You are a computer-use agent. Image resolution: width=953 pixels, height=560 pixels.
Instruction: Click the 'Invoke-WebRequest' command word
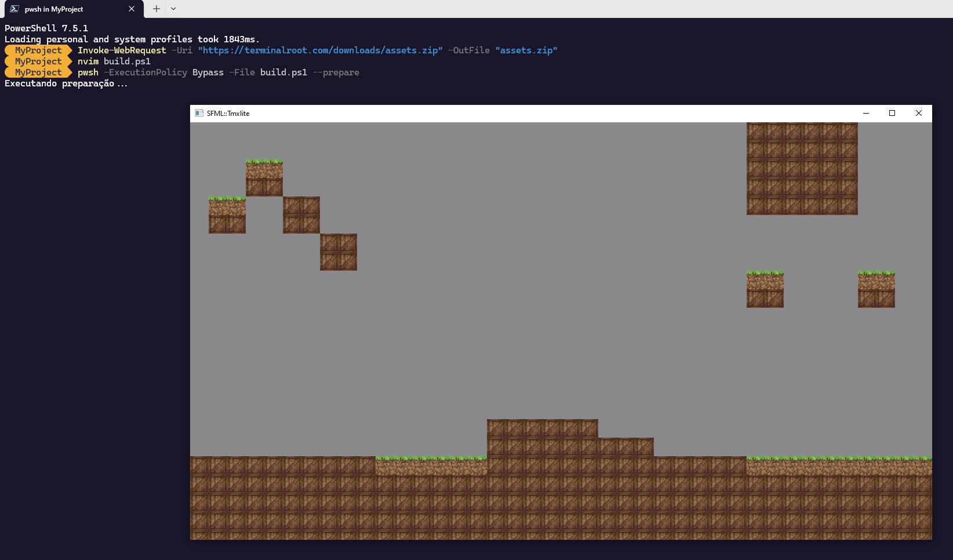click(122, 50)
